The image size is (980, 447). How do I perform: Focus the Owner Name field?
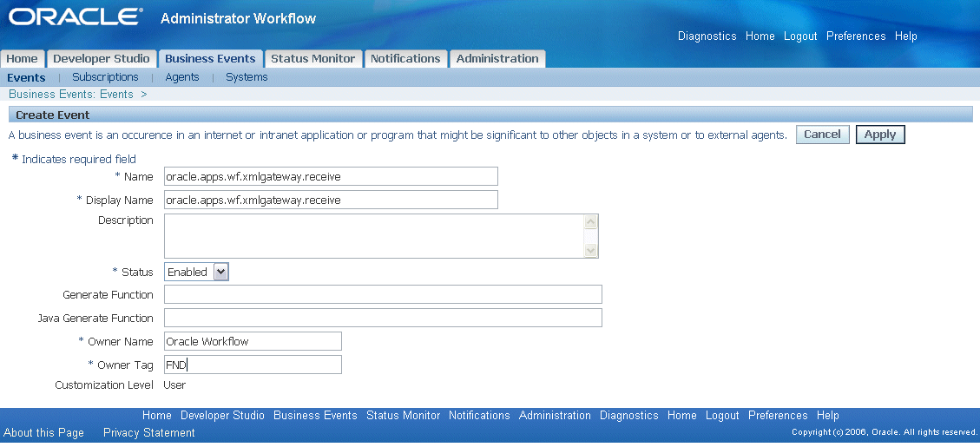point(253,341)
